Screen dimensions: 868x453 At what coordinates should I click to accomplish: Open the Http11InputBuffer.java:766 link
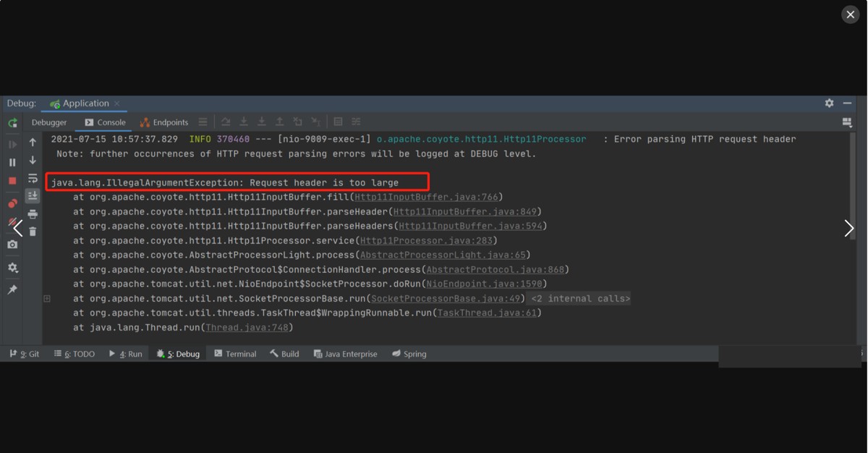tap(426, 198)
